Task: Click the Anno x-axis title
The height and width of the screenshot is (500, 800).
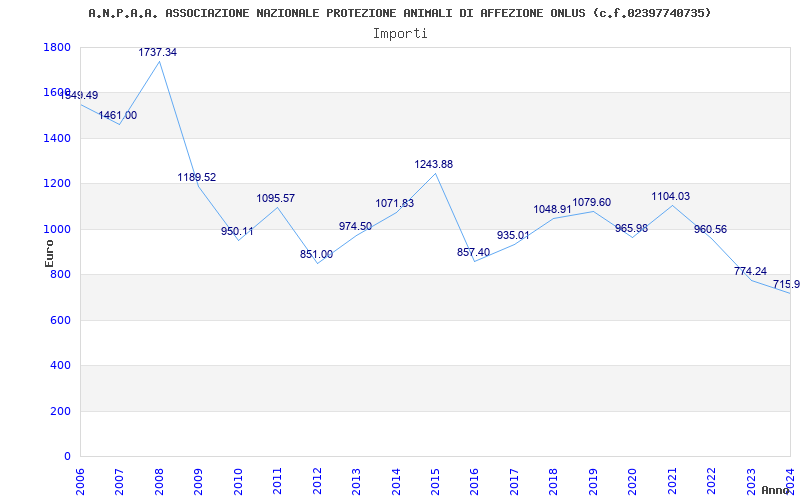Action: (x=776, y=490)
